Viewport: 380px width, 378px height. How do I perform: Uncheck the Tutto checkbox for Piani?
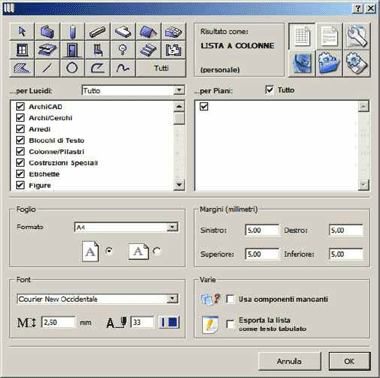(269, 90)
